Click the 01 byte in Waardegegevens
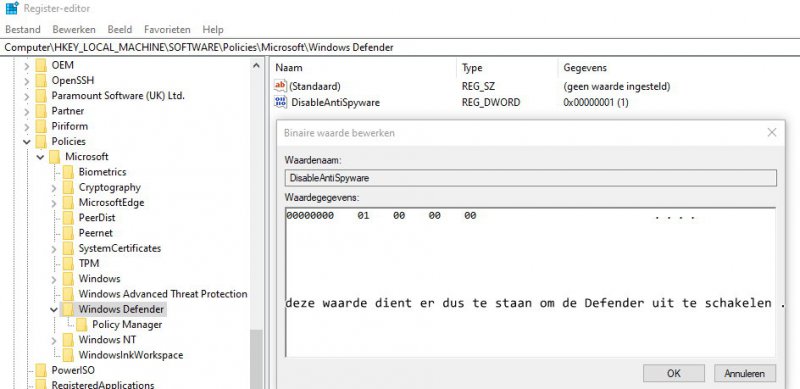Viewport: 800px width, 389px height. [363, 216]
